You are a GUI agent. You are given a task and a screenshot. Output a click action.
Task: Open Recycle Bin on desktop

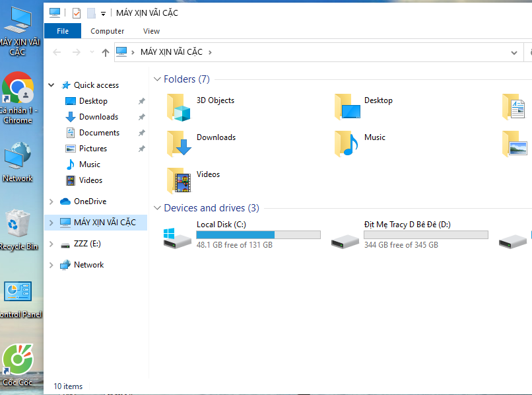[x=17, y=225]
